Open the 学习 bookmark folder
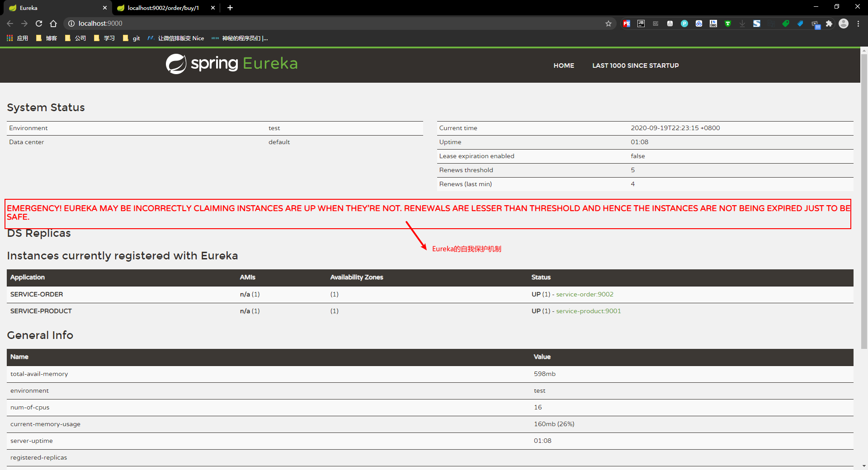868x470 pixels. pyautogui.click(x=104, y=38)
